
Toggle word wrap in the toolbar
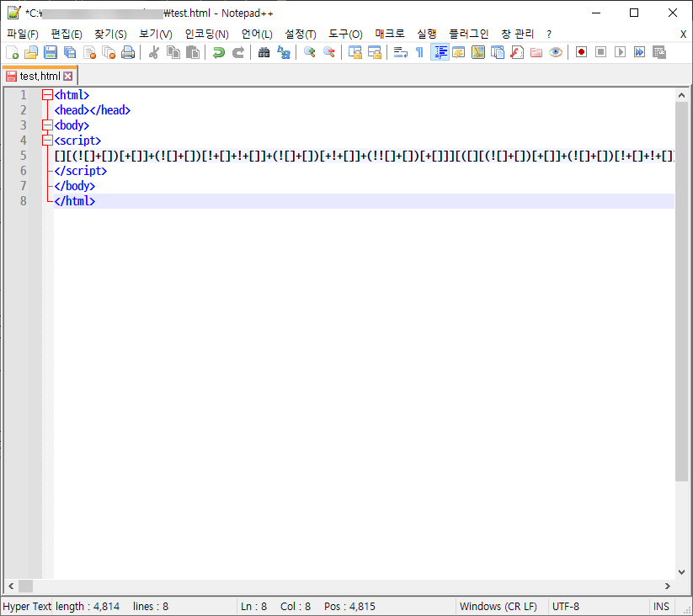[401, 52]
